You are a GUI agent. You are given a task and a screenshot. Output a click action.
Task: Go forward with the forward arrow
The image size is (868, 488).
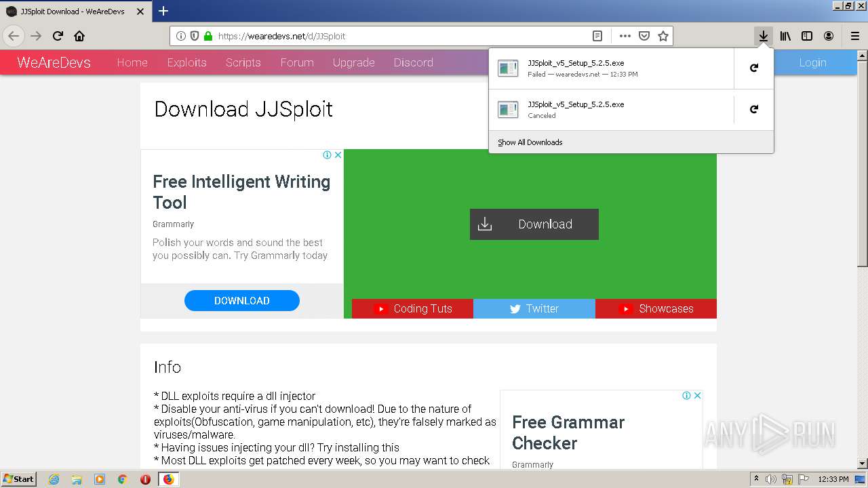coord(36,36)
